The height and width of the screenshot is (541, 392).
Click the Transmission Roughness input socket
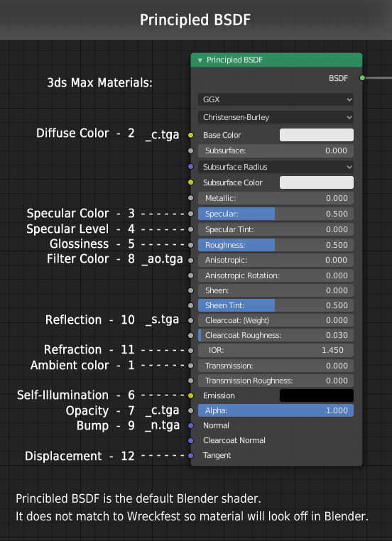191,381
